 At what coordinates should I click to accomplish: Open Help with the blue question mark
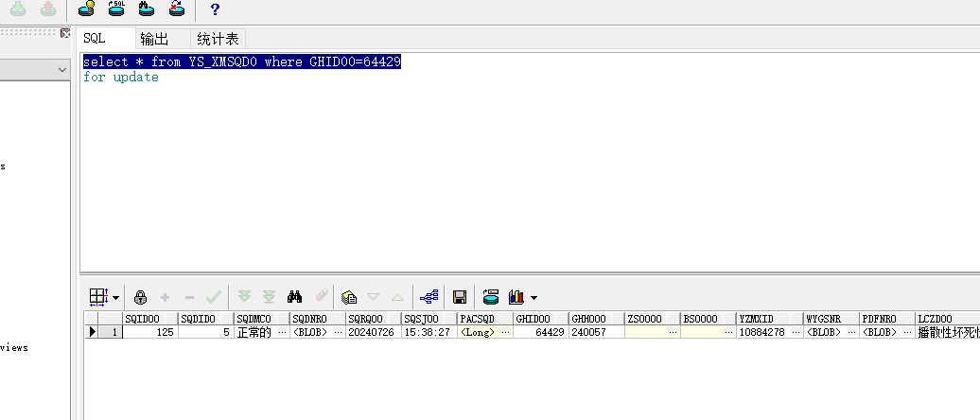(215, 9)
